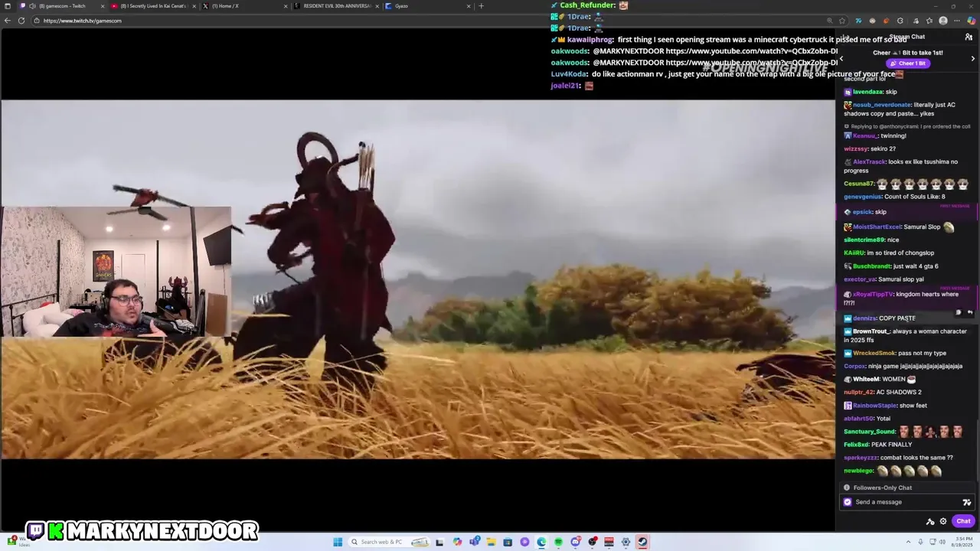The width and height of the screenshot is (980, 551).
Task: Open Task View on the taskbar
Action: point(439,542)
